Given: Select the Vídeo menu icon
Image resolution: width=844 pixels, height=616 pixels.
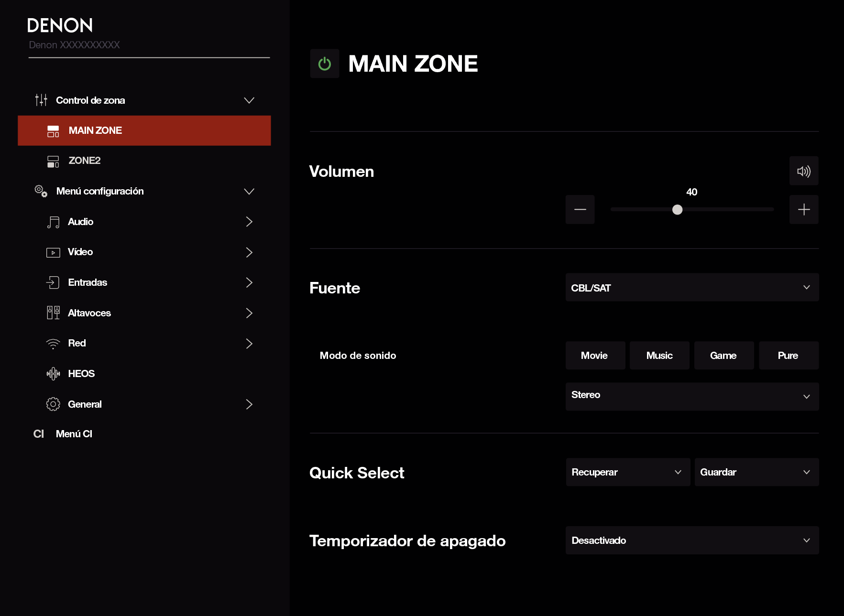Looking at the screenshot, I should [53, 252].
